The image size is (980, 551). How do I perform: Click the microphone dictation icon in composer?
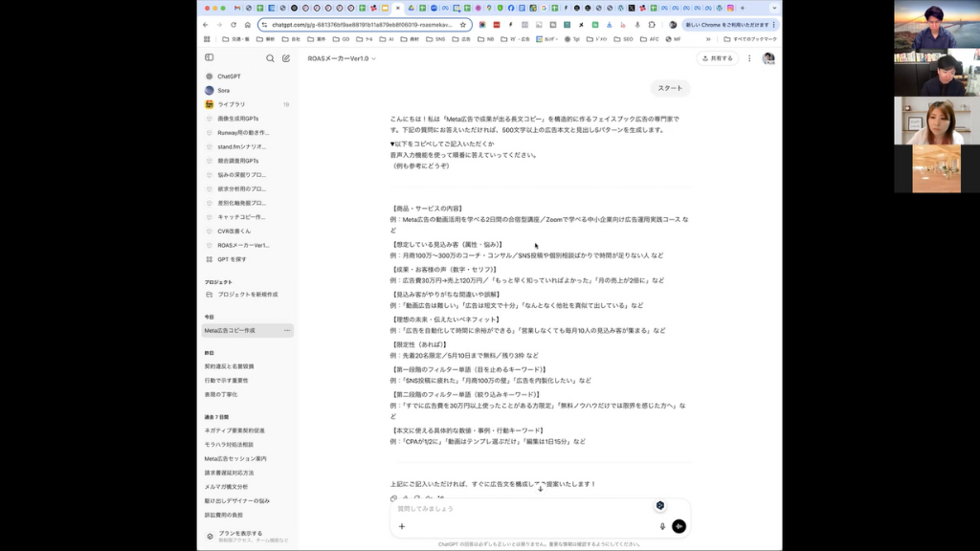click(662, 527)
